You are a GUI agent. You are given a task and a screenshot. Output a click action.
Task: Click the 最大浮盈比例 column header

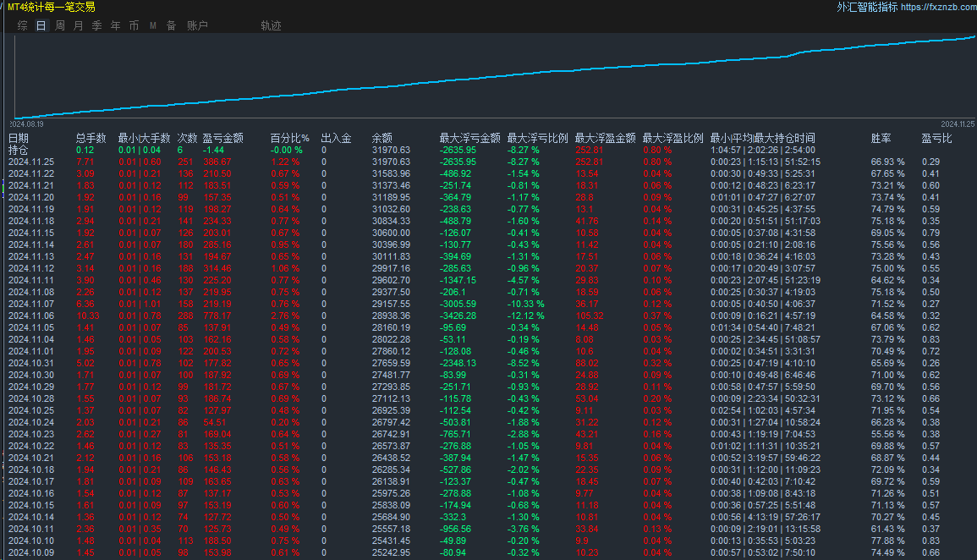pyautogui.click(x=673, y=138)
